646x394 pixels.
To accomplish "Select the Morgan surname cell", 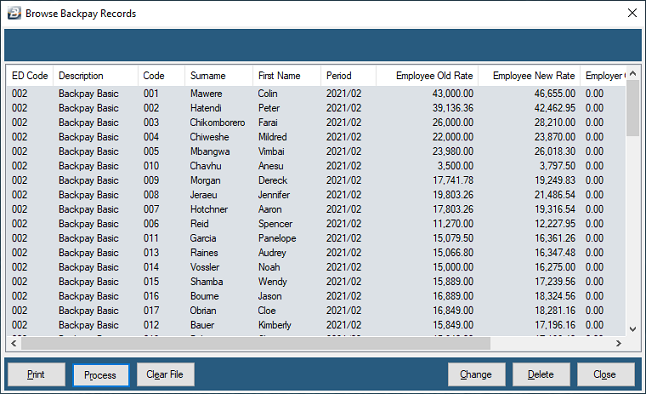I will pyautogui.click(x=205, y=181).
